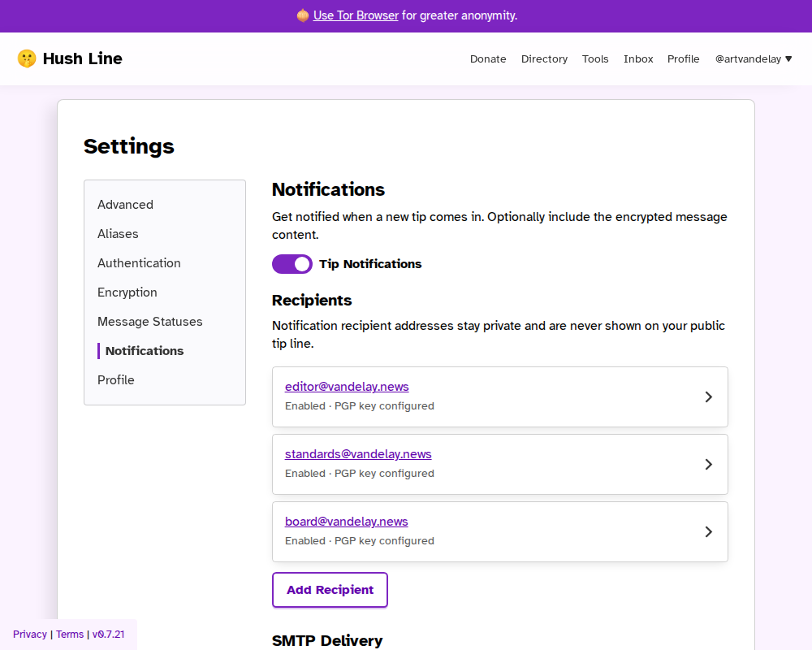Click the Tools item in header
Screen dimensions: 812x650
[x=595, y=59]
